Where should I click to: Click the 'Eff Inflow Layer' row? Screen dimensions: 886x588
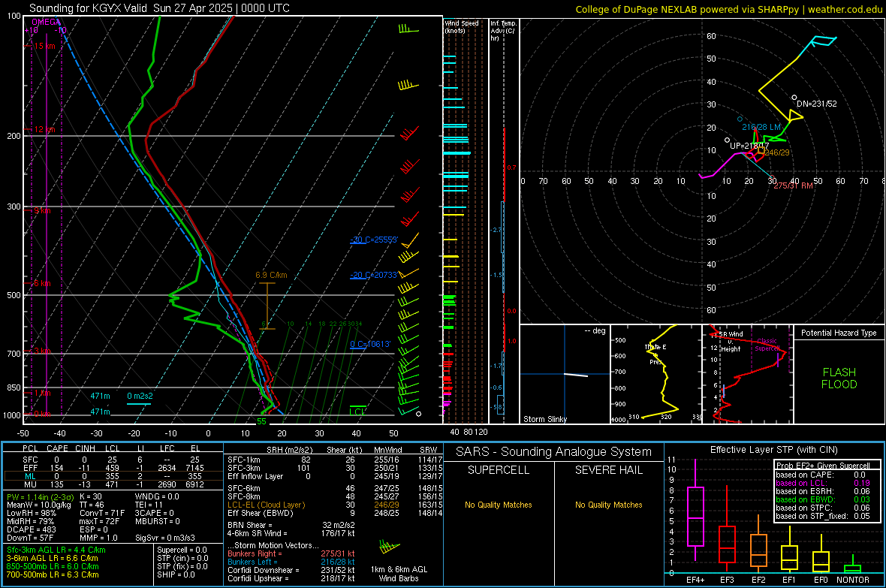pos(333,477)
